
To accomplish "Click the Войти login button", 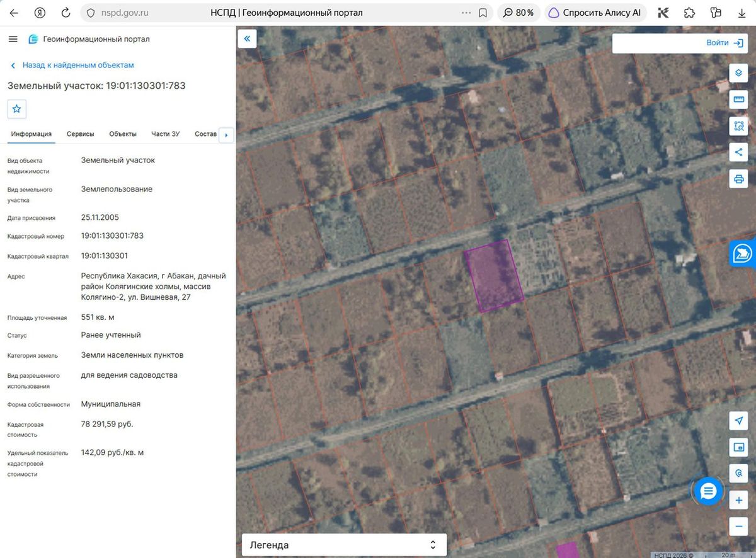I will 725,43.
